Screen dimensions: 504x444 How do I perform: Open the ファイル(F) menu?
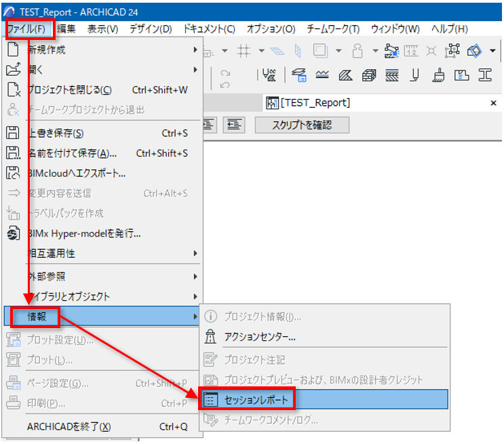(27, 29)
